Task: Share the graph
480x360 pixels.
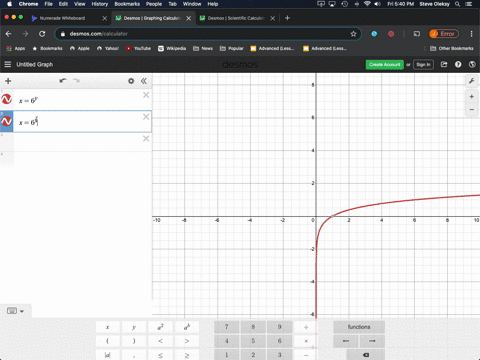Action: coord(444,64)
